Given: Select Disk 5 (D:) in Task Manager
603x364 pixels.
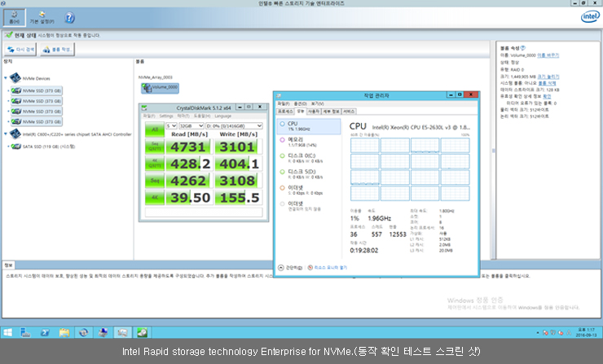Looking at the screenshot, I should tap(309, 174).
